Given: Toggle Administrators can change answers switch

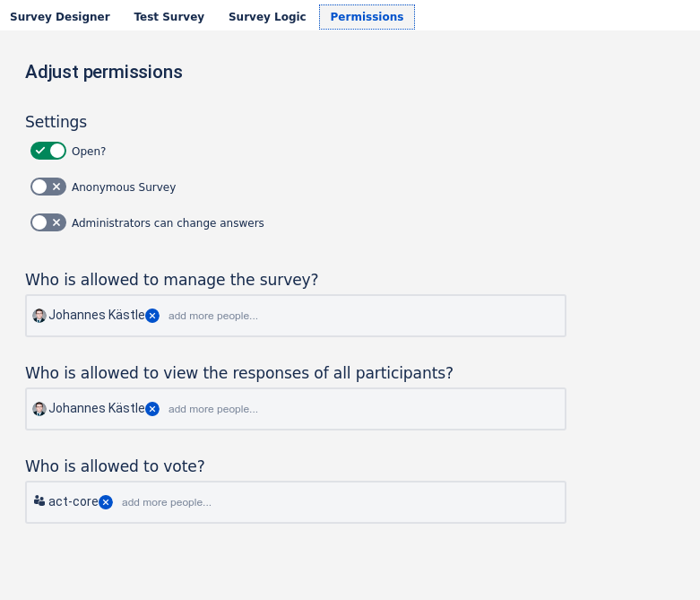Looking at the screenshot, I should (48, 222).
